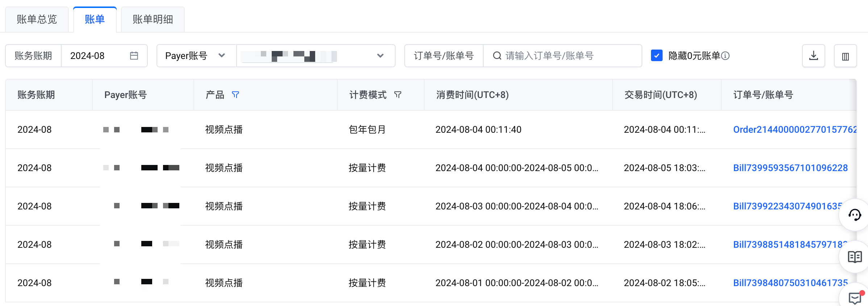Click transaction time 2024-08-05 18:03 cell

[x=664, y=168]
